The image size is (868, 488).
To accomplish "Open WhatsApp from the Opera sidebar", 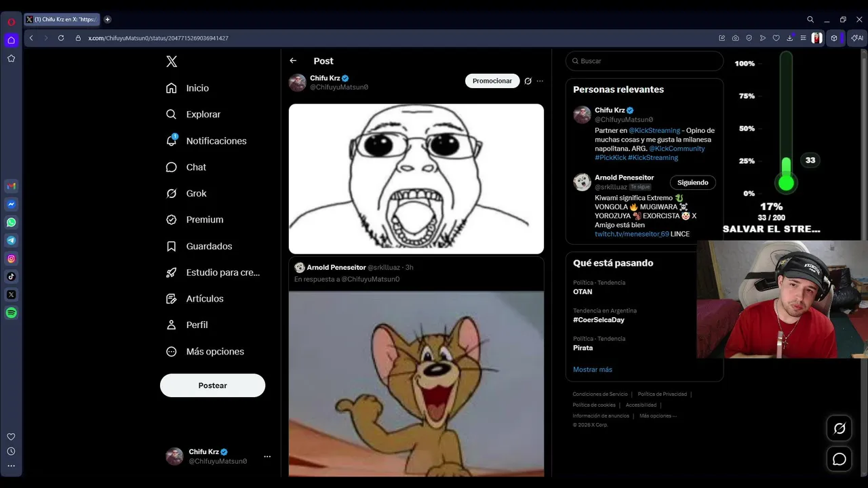I will coord(11,222).
